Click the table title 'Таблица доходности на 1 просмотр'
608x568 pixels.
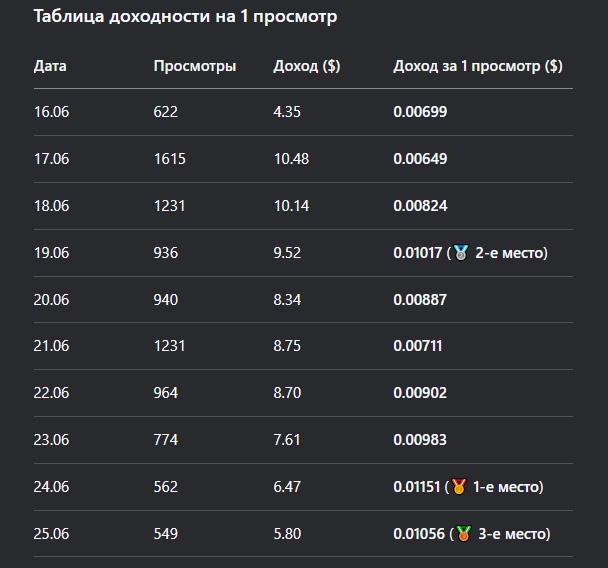tap(185, 16)
